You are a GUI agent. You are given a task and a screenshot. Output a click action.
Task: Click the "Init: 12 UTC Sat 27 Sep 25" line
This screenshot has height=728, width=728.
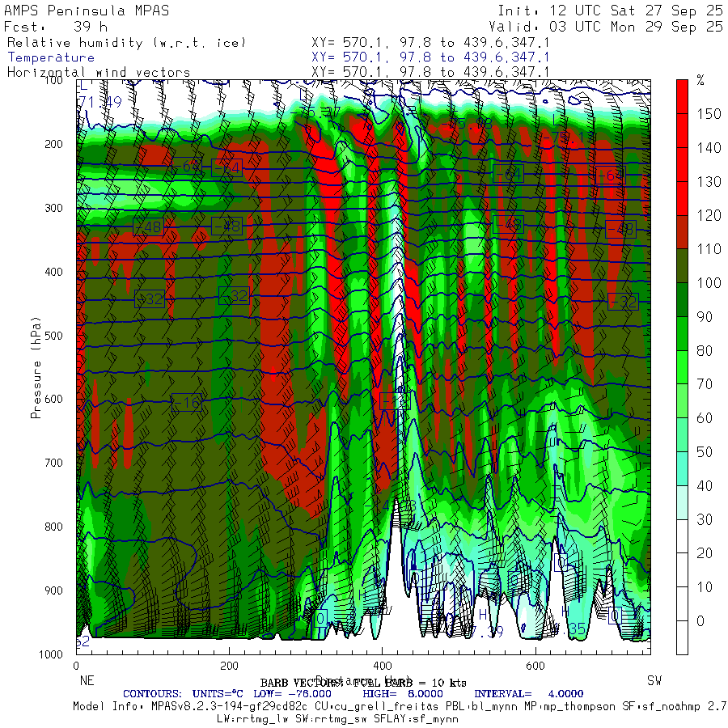click(x=610, y=11)
